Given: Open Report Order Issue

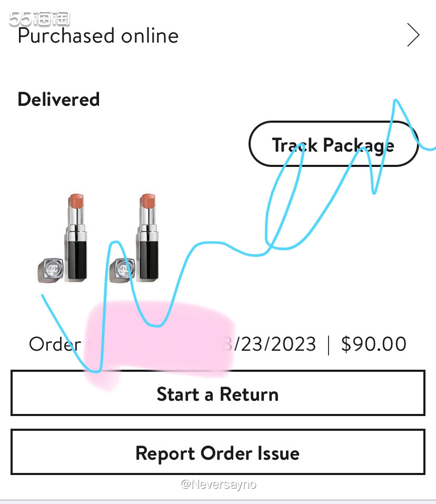Looking at the screenshot, I should (x=218, y=452).
